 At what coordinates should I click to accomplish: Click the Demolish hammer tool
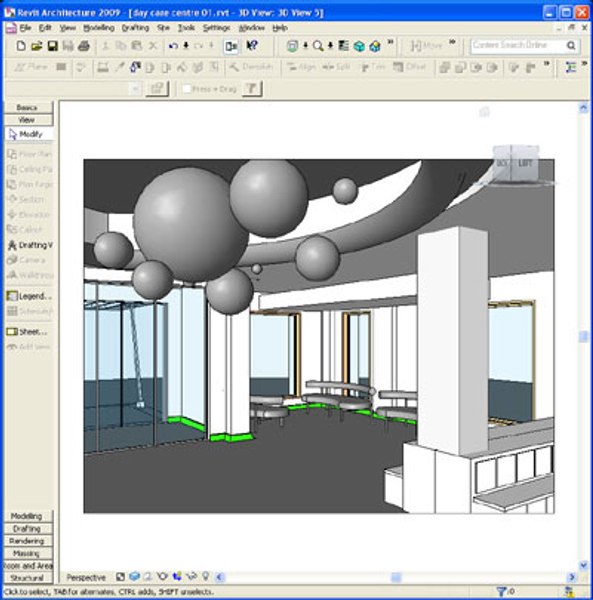pyautogui.click(x=251, y=67)
